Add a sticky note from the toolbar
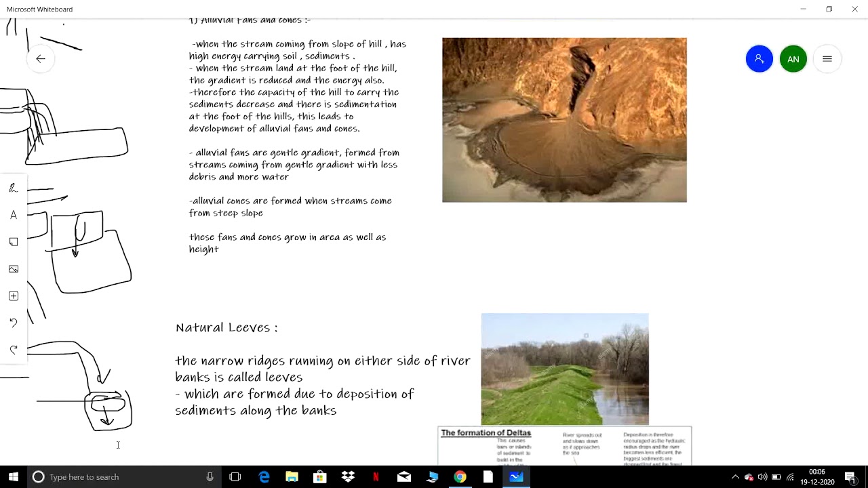This screenshot has width=868, height=488. [14, 242]
